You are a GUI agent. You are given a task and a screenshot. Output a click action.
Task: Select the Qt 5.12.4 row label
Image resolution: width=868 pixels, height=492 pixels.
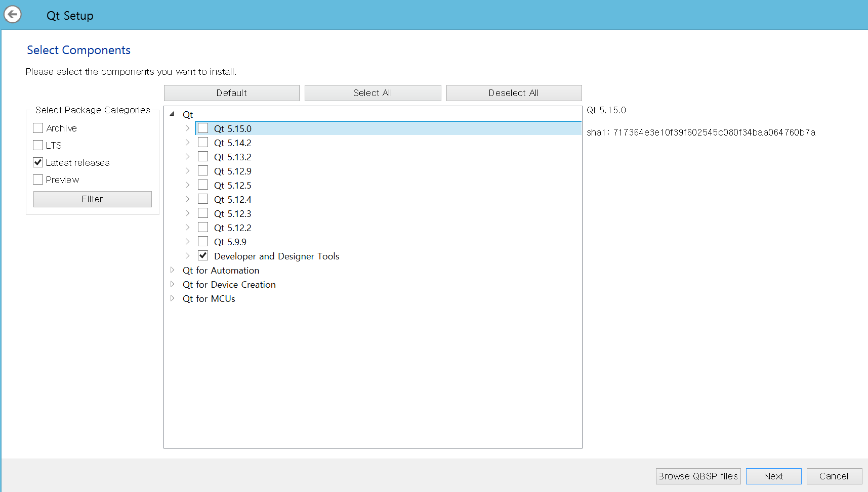click(x=233, y=200)
